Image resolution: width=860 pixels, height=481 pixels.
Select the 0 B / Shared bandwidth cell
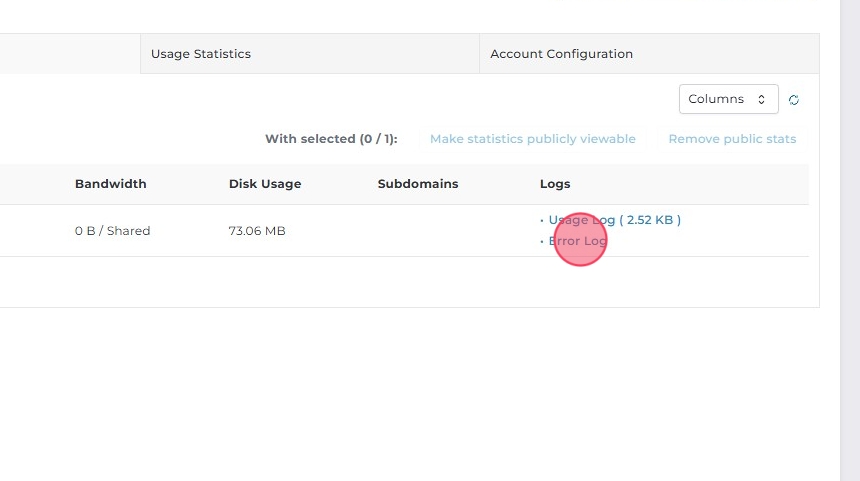pos(112,231)
